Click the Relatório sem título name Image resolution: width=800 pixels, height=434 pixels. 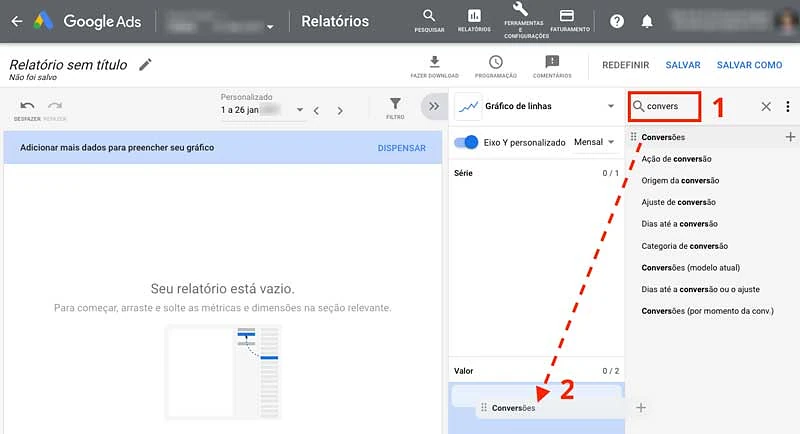pos(68,65)
